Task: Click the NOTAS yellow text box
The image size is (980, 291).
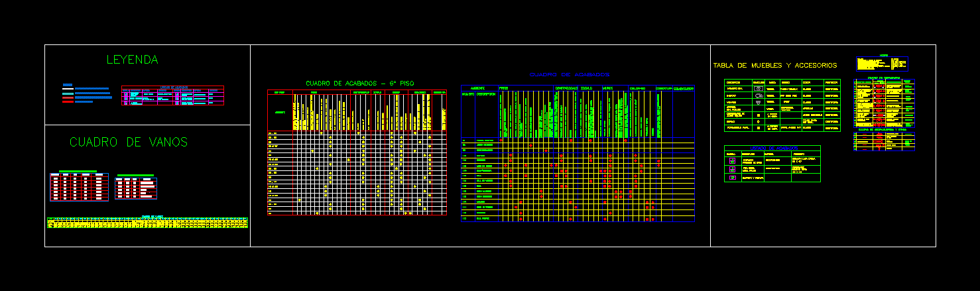Action: pos(881,64)
